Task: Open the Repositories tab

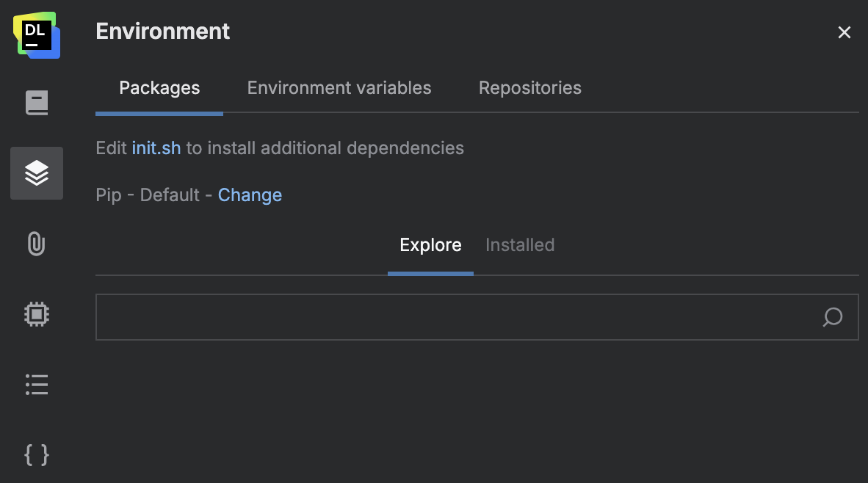Action: 529,87
